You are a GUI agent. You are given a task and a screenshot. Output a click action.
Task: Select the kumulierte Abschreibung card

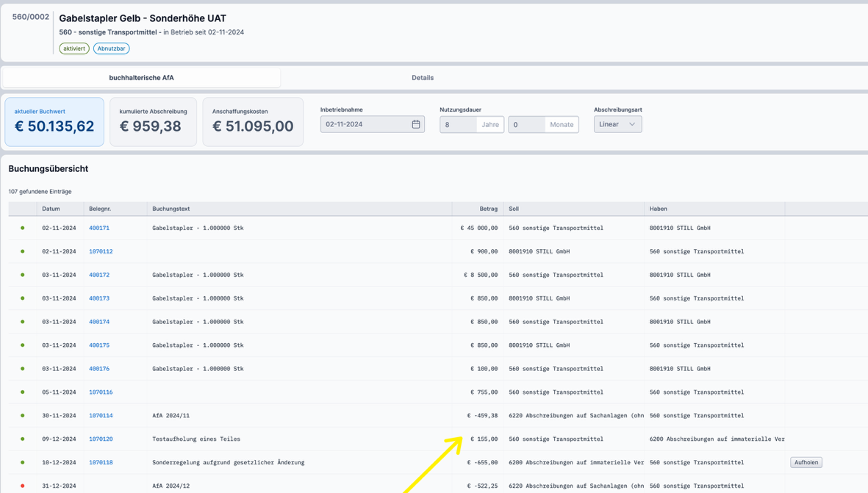coord(153,122)
